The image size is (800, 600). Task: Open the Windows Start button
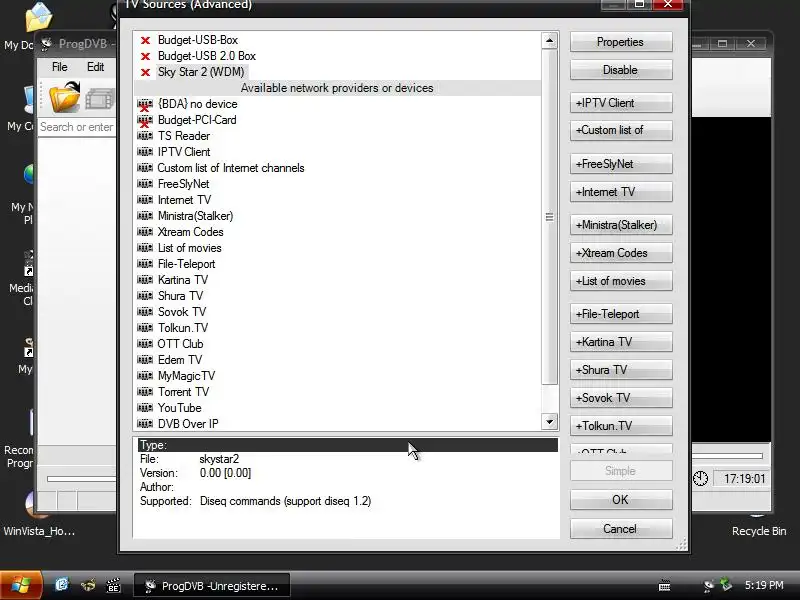(20, 585)
